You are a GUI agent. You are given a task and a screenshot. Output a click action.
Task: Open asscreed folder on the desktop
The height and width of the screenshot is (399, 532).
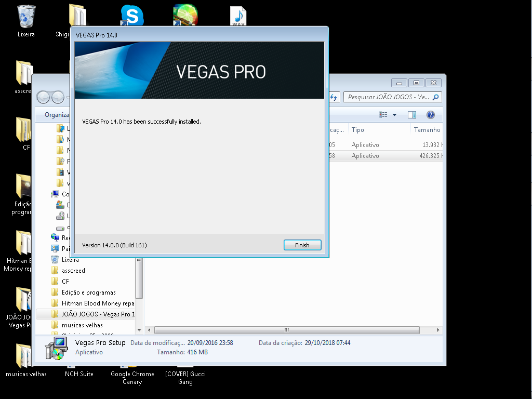(23, 77)
